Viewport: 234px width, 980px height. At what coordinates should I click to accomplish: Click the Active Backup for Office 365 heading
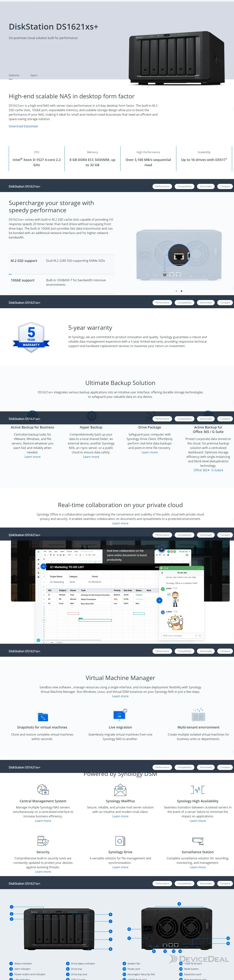[x=208, y=430]
